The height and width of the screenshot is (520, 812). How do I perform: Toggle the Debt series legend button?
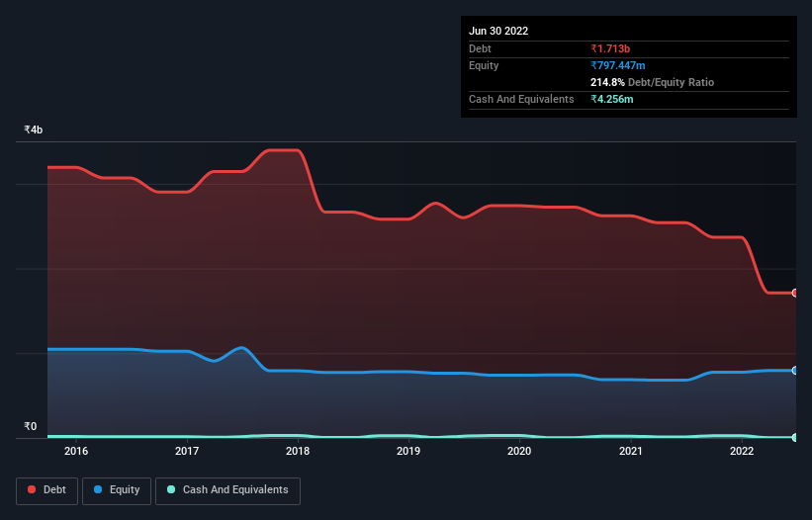(47, 490)
